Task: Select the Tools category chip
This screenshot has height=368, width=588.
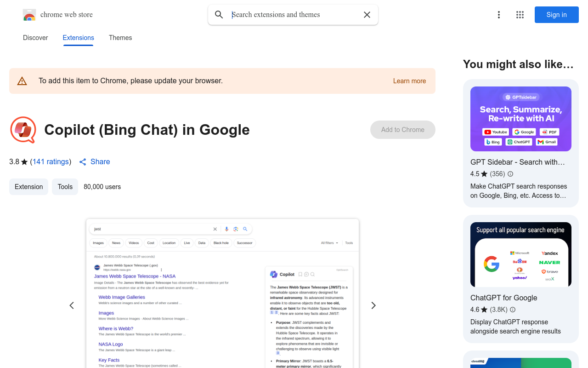Action: point(65,187)
